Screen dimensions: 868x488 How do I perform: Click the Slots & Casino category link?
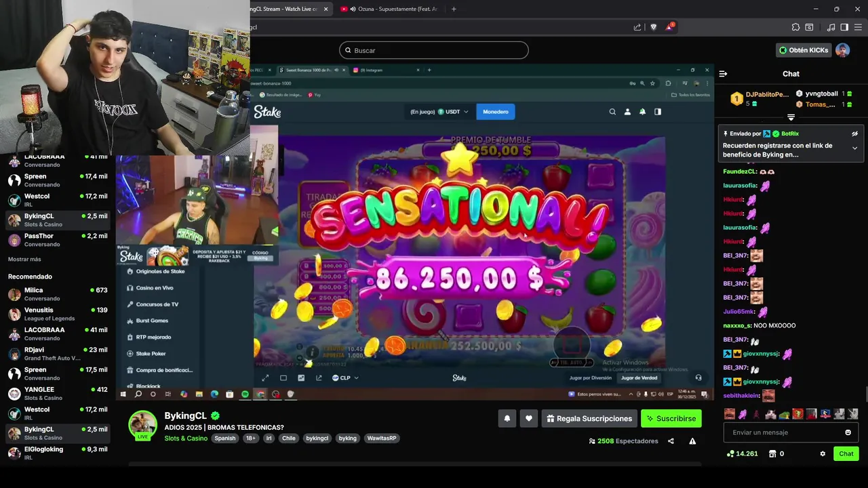coord(186,439)
